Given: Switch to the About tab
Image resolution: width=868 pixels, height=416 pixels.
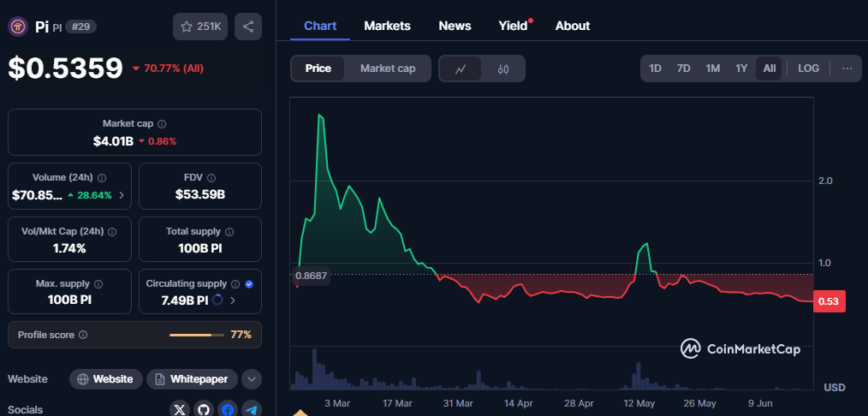Looking at the screenshot, I should coord(573,26).
